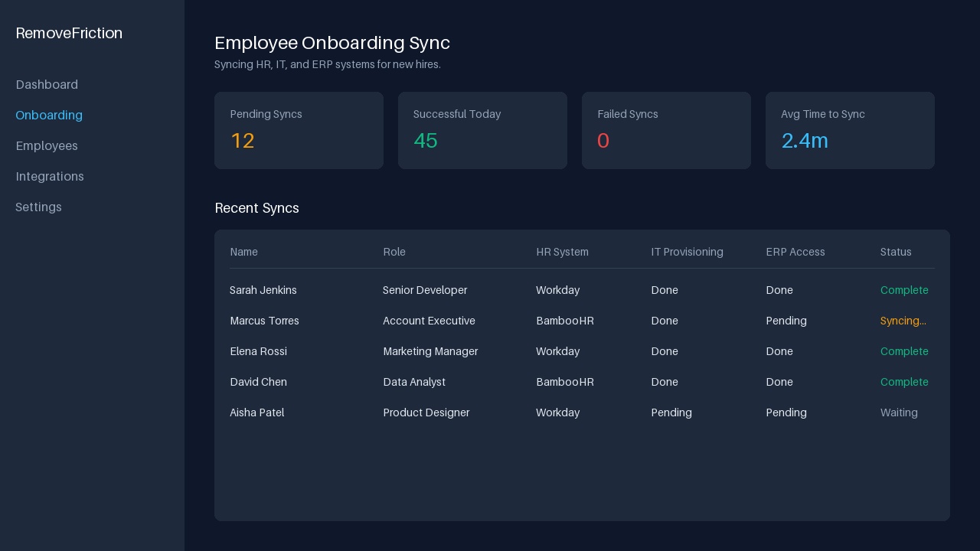
Task: Click the Status column header
Action: 897,252
